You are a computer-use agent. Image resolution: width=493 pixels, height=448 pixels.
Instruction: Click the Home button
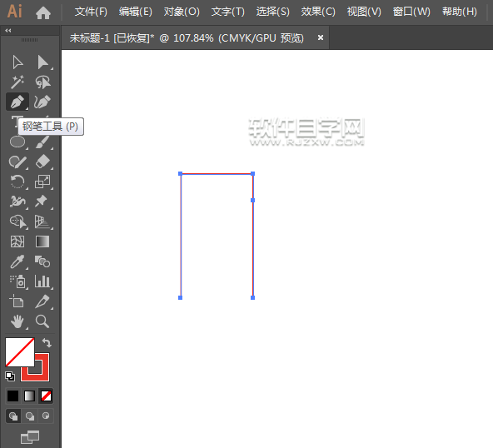43,12
